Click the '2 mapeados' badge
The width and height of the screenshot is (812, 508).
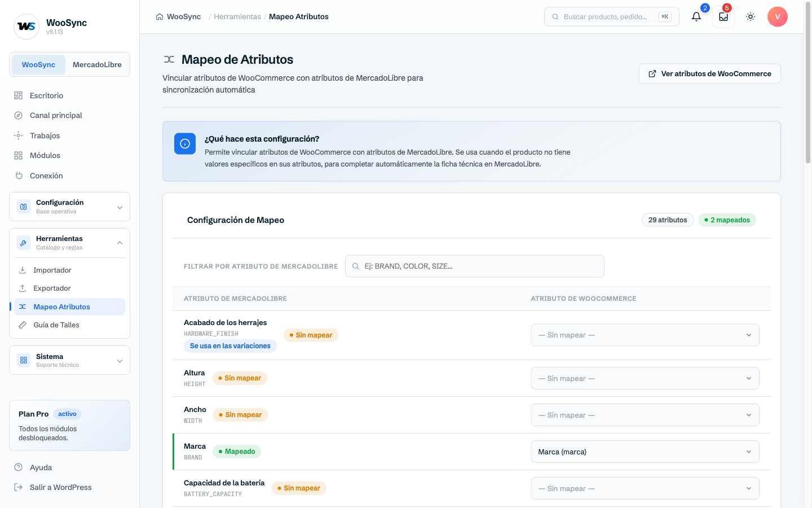click(727, 220)
